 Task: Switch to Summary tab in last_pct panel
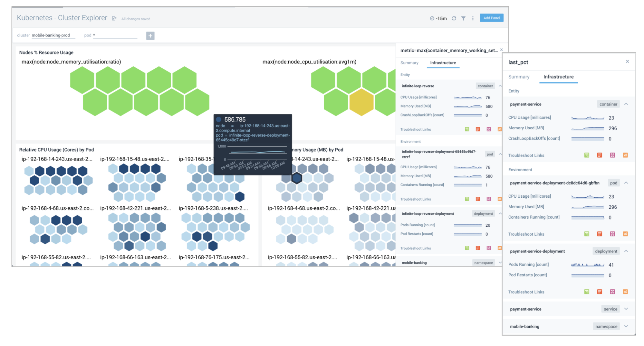[519, 77]
